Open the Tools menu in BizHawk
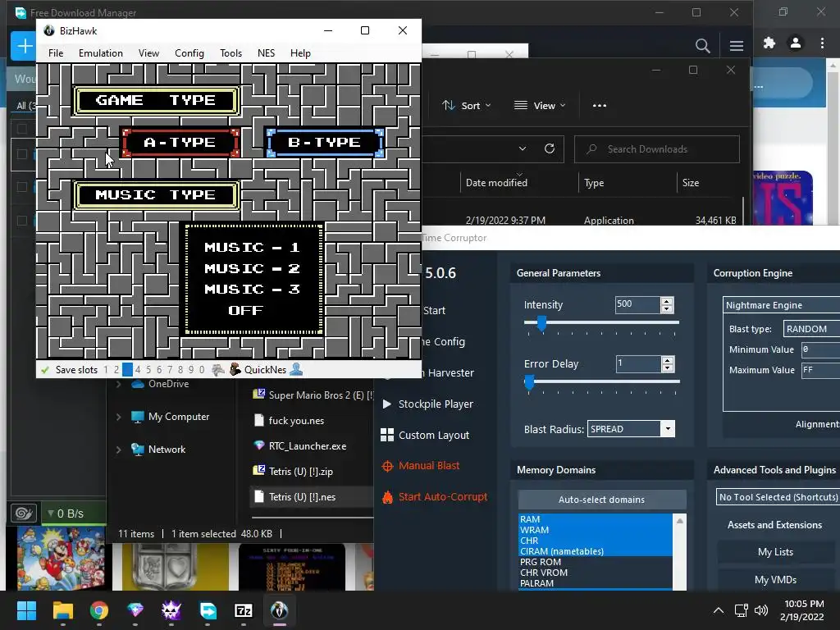 click(x=231, y=53)
